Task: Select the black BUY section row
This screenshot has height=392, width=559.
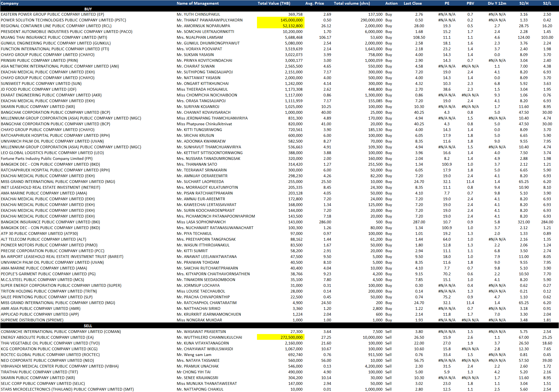Action: click(88, 9)
